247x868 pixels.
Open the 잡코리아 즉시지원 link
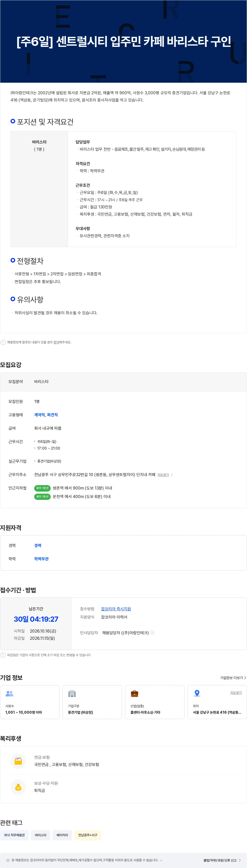click(x=116, y=609)
